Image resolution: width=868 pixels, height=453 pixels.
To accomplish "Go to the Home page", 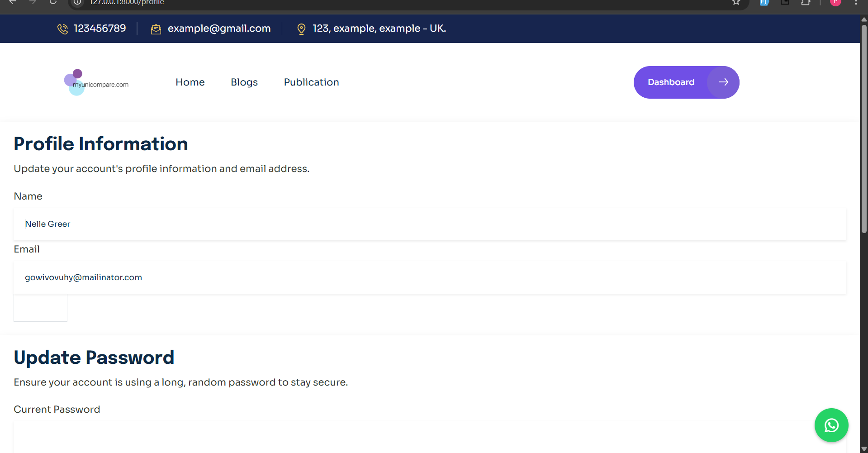I will click(x=190, y=82).
